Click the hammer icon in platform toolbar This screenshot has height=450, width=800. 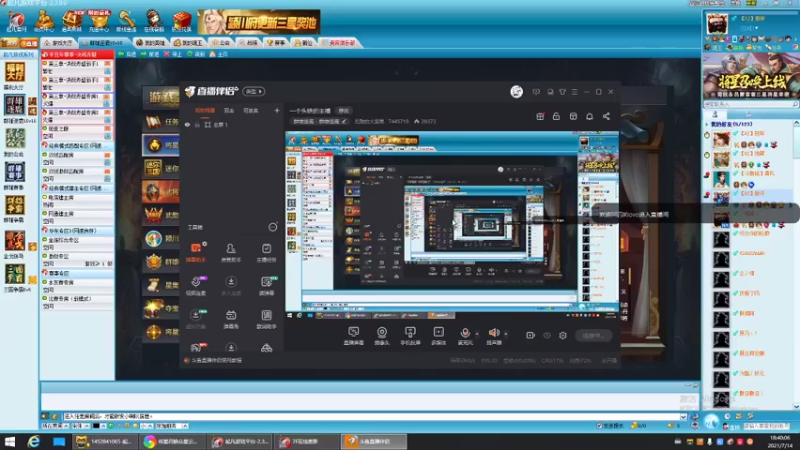[x=126, y=20]
